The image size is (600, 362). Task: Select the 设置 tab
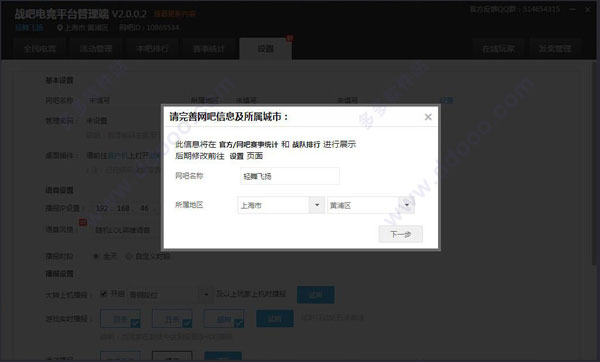coord(266,49)
